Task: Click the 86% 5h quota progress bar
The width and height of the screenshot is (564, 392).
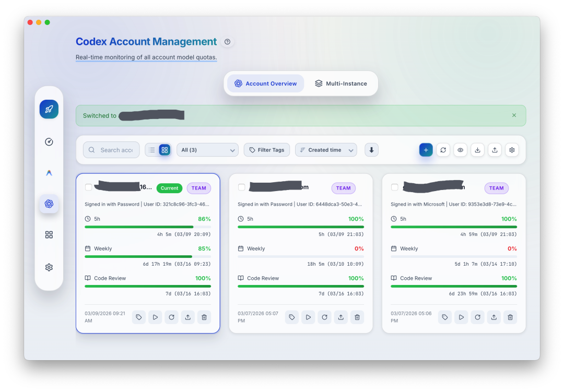Action: [x=148, y=227]
